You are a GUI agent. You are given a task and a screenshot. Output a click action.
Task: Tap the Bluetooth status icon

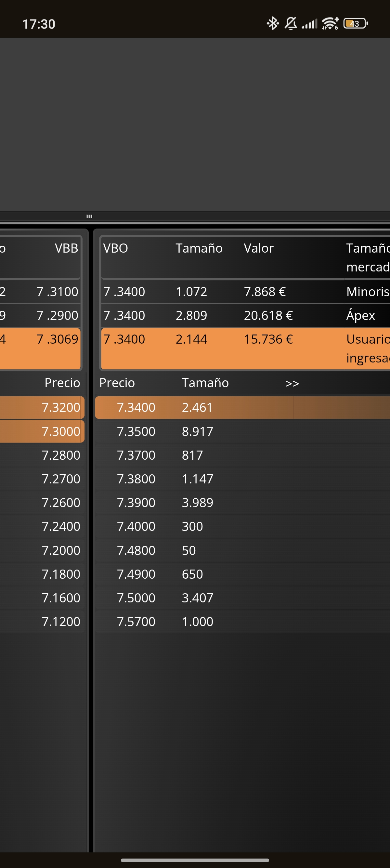(x=272, y=24)
